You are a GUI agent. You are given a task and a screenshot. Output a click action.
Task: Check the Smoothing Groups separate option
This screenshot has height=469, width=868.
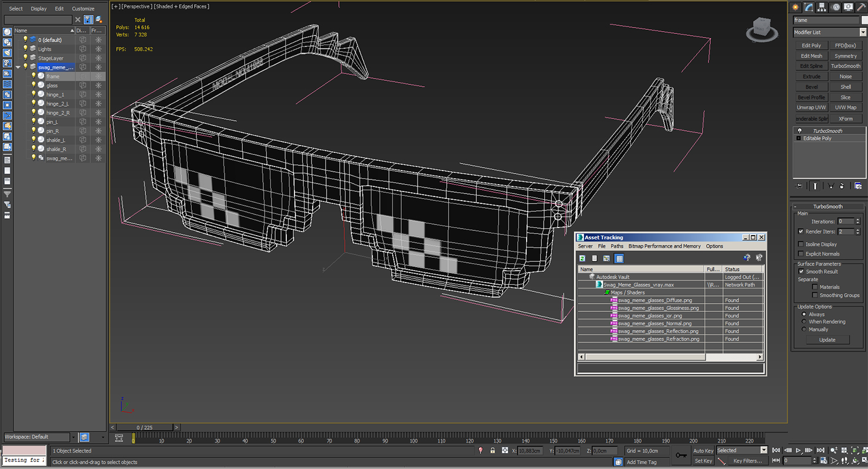(815, 295)
